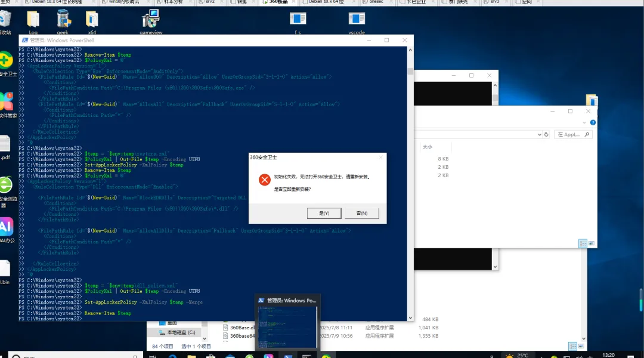Expand the Explorer ribbon chevron

coord(584,122)
